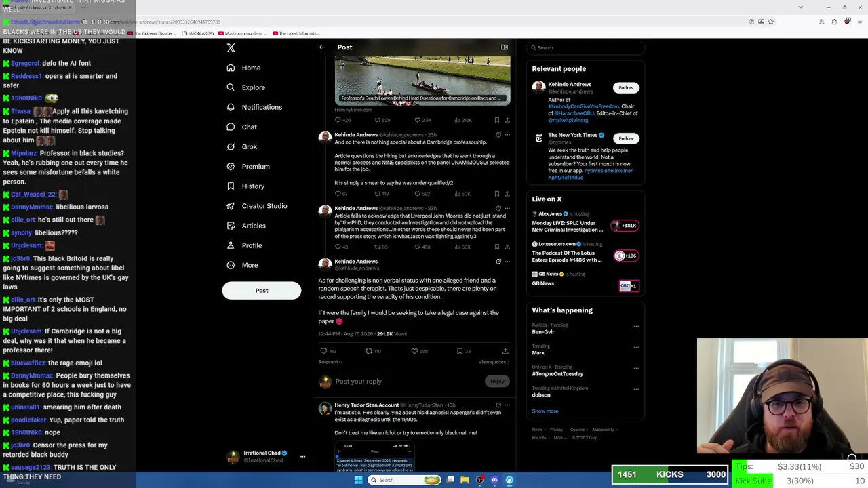Open more options for Ben-Gvir trend

pyautogui.click(x=636, y=326)
